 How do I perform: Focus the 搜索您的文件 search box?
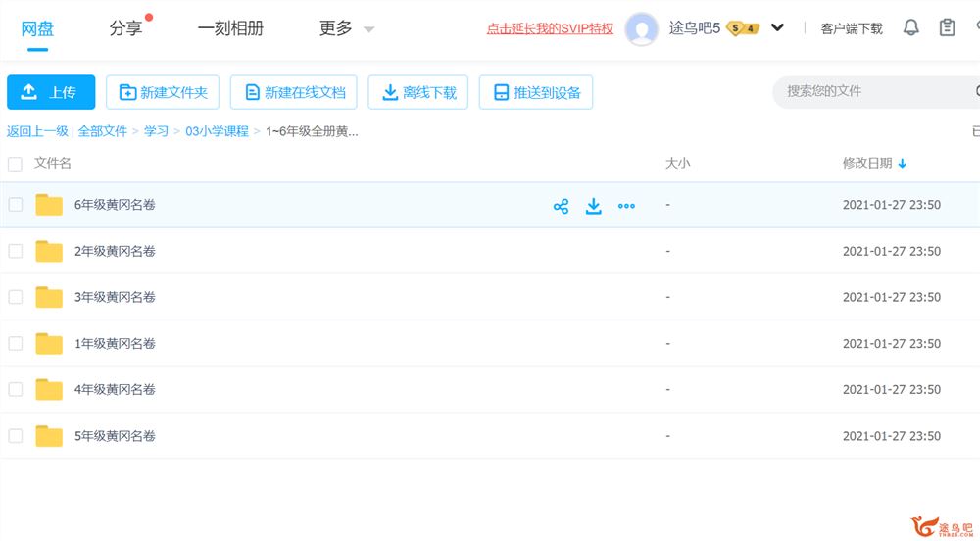coord(875,92)
